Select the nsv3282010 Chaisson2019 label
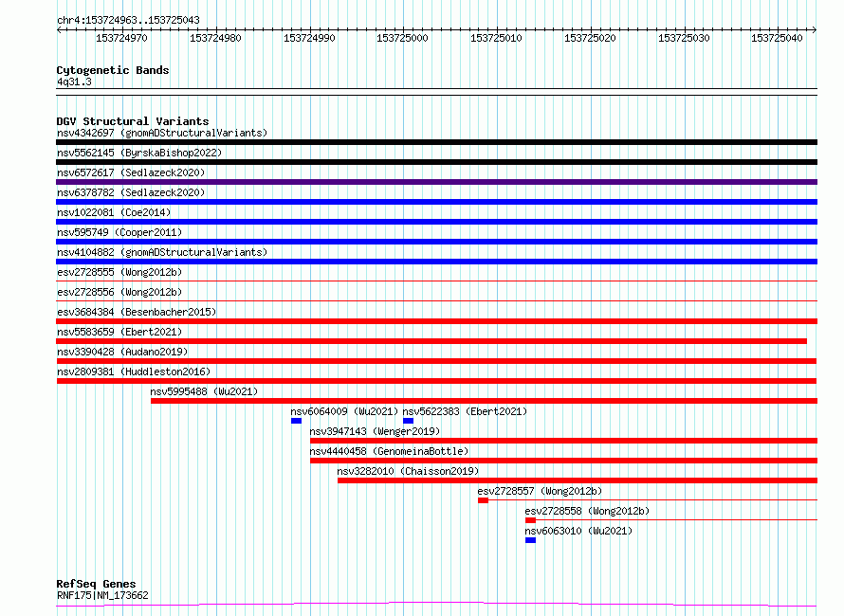The image size is (844, 616). click(x=408, y=471)
